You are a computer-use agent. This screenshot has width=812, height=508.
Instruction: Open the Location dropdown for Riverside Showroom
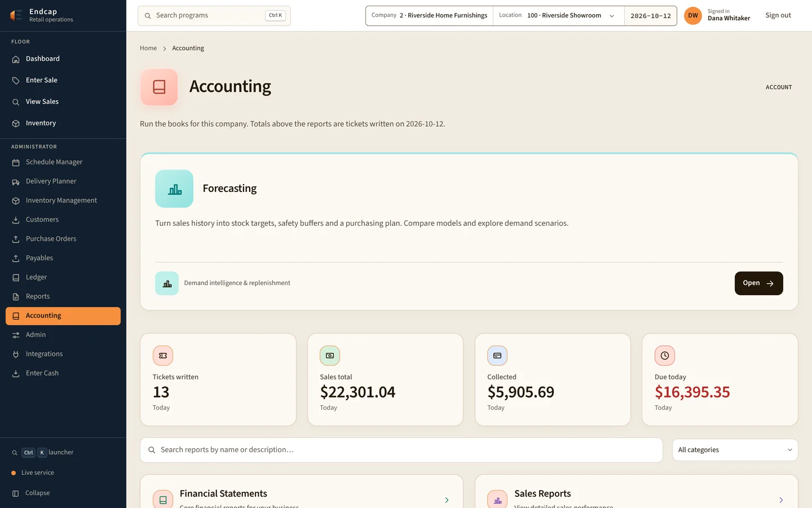pos(558,16)
